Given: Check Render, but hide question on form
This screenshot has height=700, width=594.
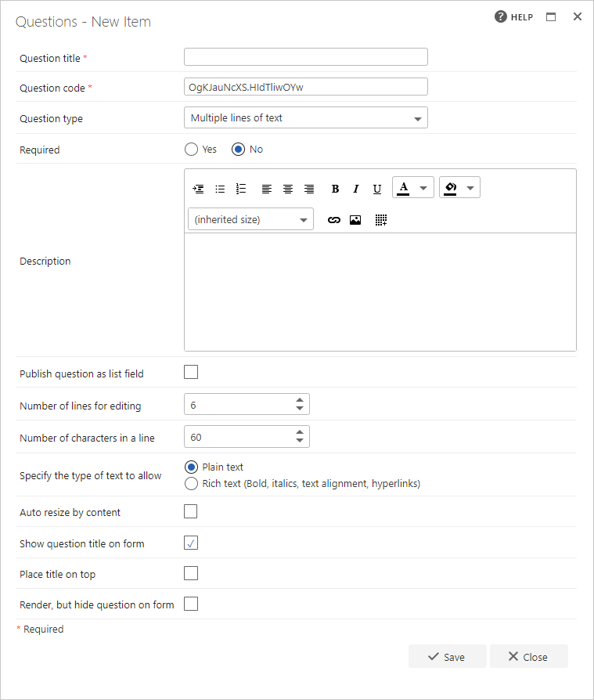Looking at the screenshot, I should click(x=191, y=604).
